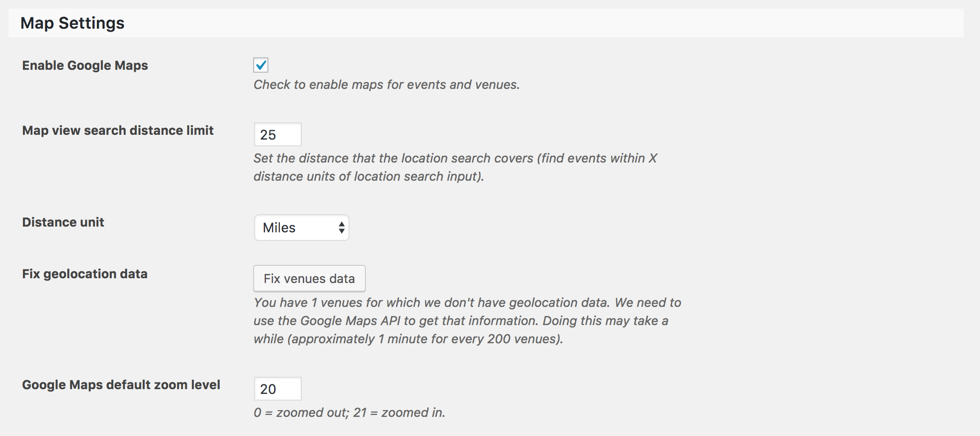Image resolution: width=980 pixels, height=436 pixels.
Task: Focus the default zoom level field
Action: [x=277, y=389]
